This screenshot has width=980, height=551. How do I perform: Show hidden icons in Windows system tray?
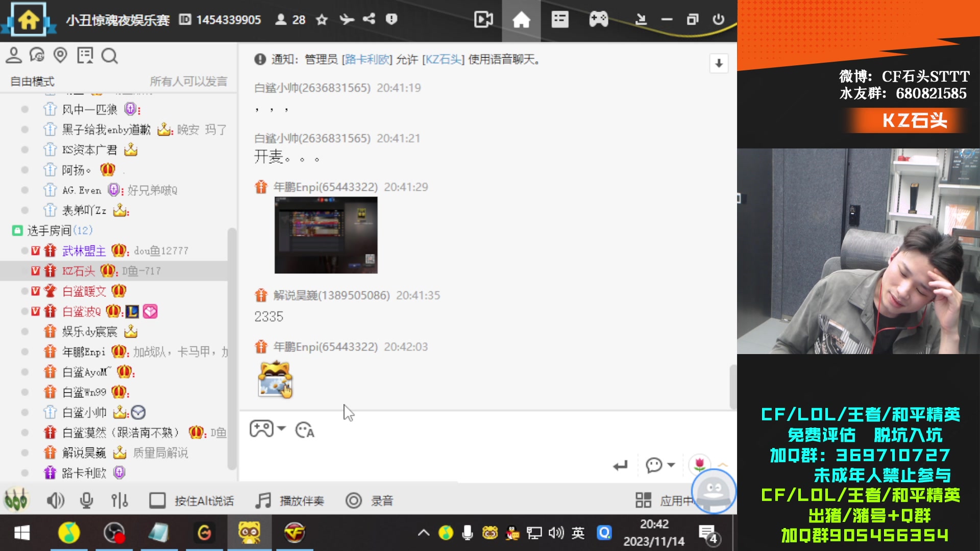[x=423, y=533]
